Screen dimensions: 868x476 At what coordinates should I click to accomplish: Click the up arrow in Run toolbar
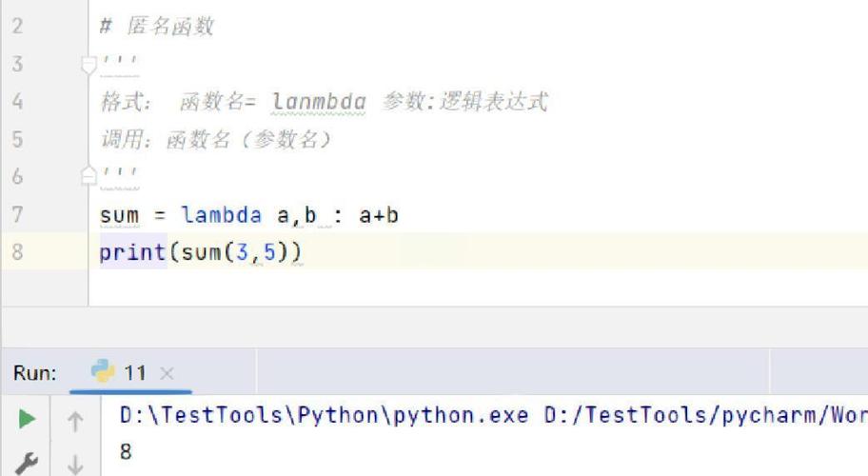click(76, 419)
